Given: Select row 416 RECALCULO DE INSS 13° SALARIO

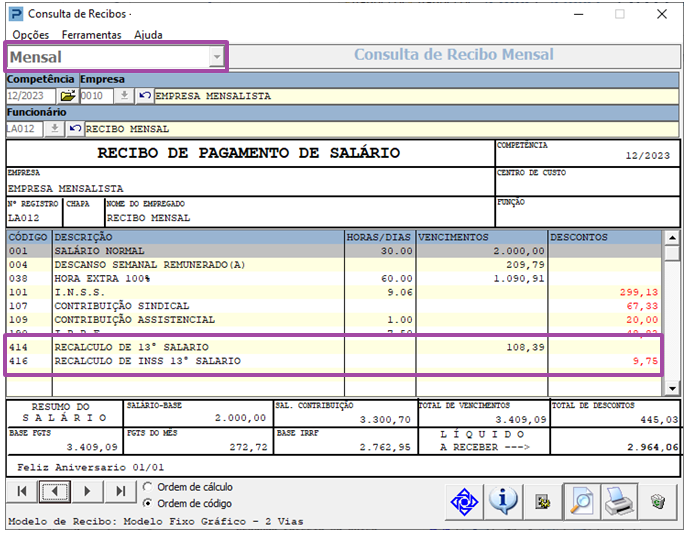Looking at the screenshot, I should pyautogui.click(x=334, y=361).
